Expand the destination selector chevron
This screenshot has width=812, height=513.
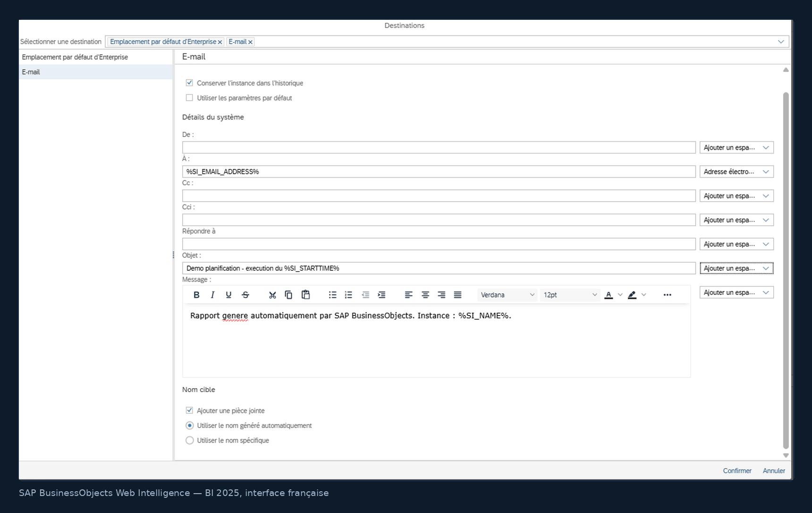coord(781,42)
